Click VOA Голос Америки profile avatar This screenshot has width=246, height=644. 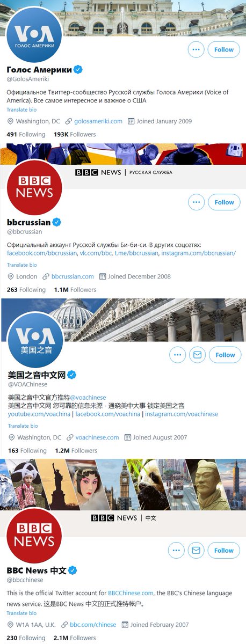pyautogui.click(x=34, y=35)
